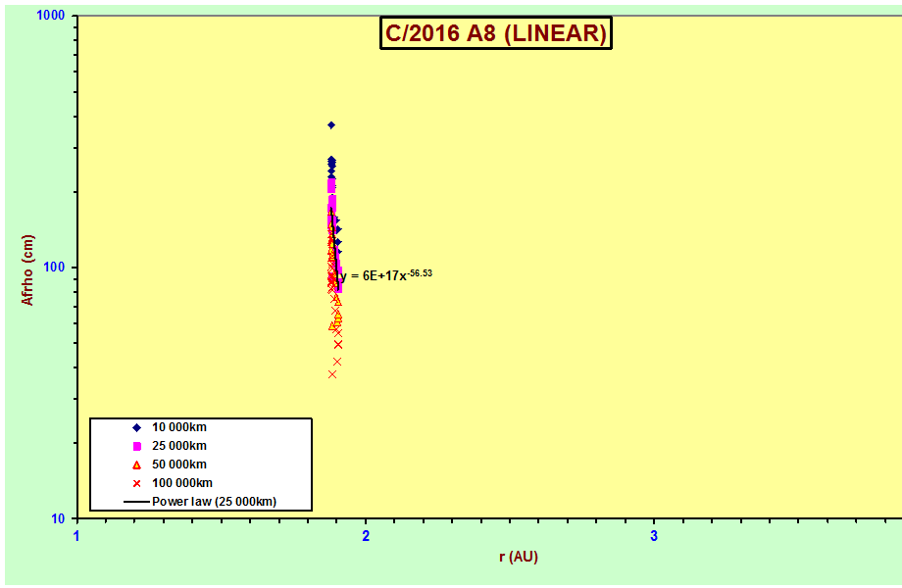
Task: Select the power law equation label
Action: pyautogui.click(x=386, y=274)
